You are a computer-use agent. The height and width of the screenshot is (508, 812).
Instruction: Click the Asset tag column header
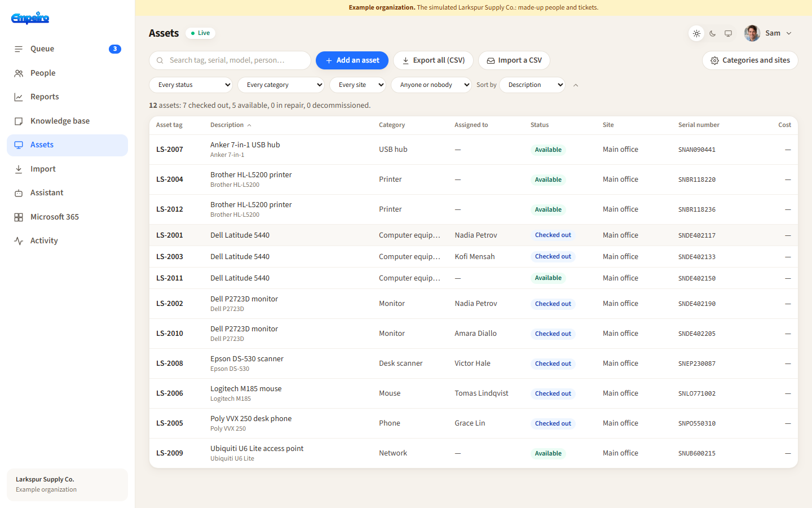click(x=169, y=125)
